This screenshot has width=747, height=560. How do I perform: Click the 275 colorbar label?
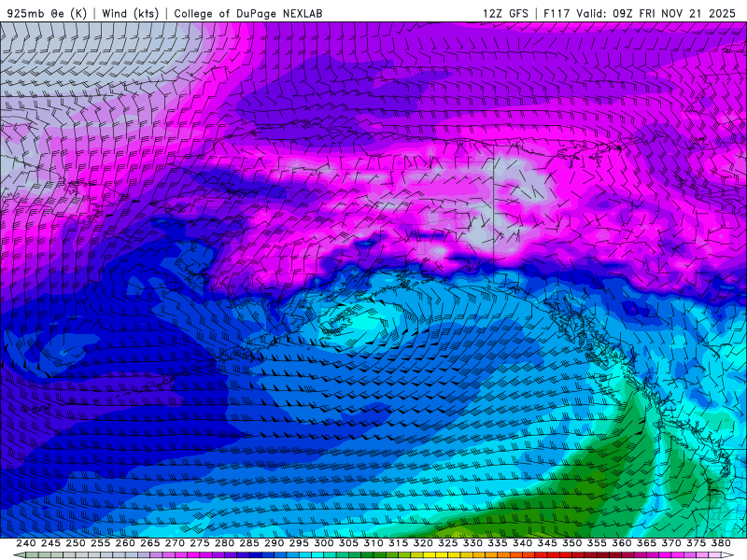pyautogui.click(x=200, y=543)
